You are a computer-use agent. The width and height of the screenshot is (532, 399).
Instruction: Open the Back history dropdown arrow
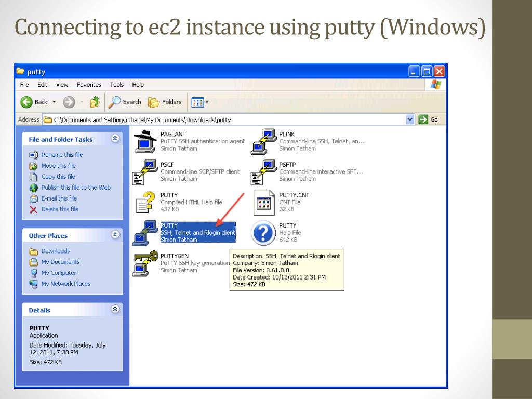coord(54,102)
